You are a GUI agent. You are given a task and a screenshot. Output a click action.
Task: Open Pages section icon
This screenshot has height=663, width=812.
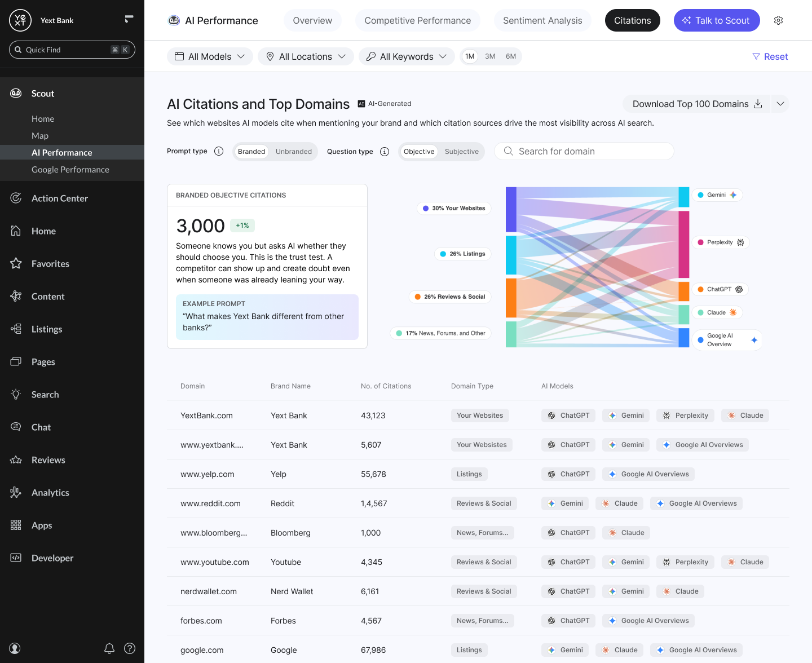coord(16,362)
